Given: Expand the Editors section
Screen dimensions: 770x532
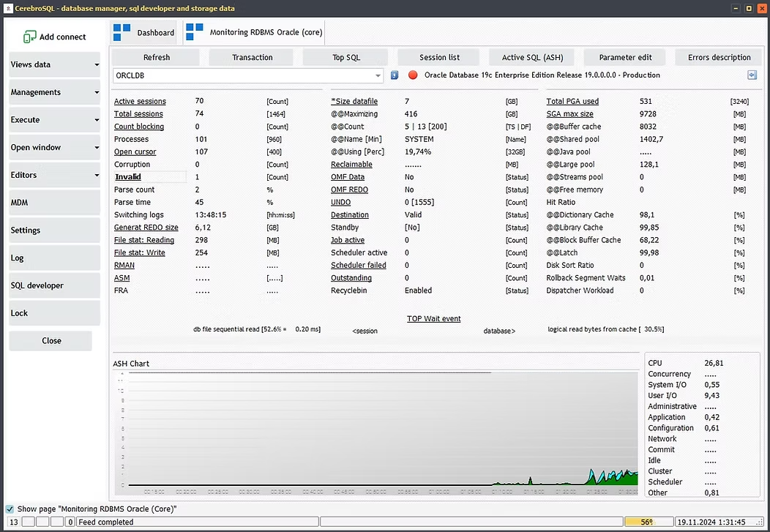Looking at the screenshot, I should (x=54, y=175).
